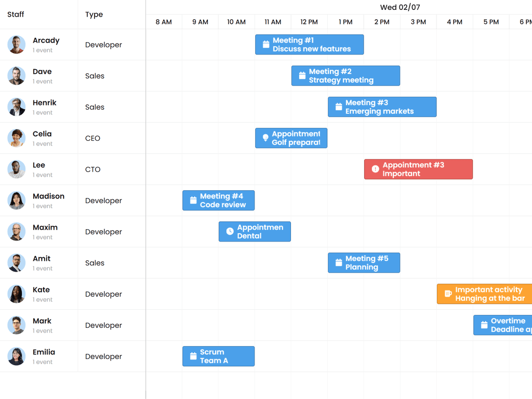Screen dimensions: 532x399
Task: Select the Meeting #2 Strategy meeting event
Action: pyautogui.click(x=345, y=76)
